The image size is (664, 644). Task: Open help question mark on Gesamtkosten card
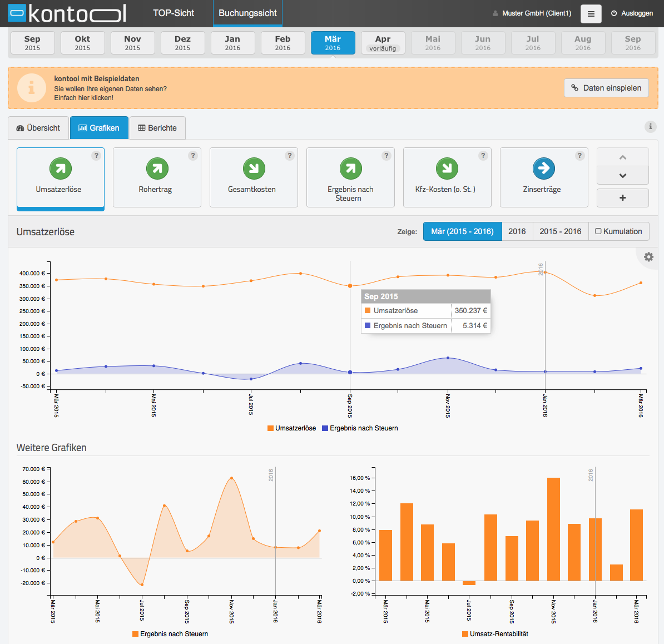pyautogui.click(x=290, y=155)
